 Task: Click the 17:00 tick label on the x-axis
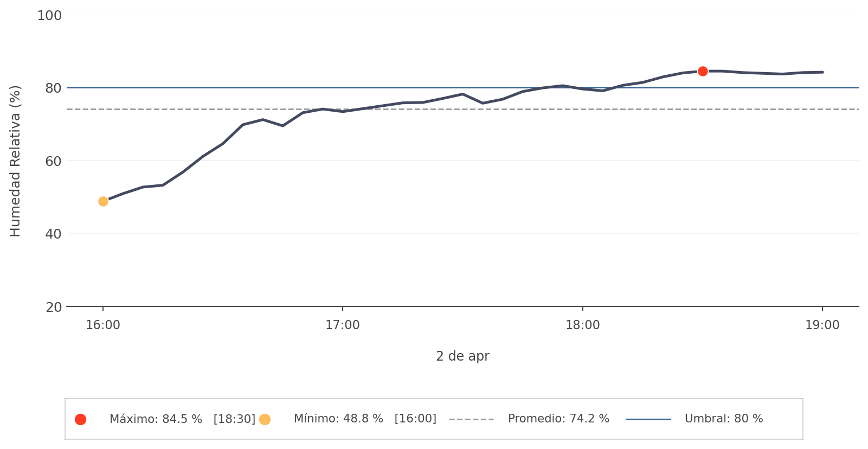click(x=343, y=325)
